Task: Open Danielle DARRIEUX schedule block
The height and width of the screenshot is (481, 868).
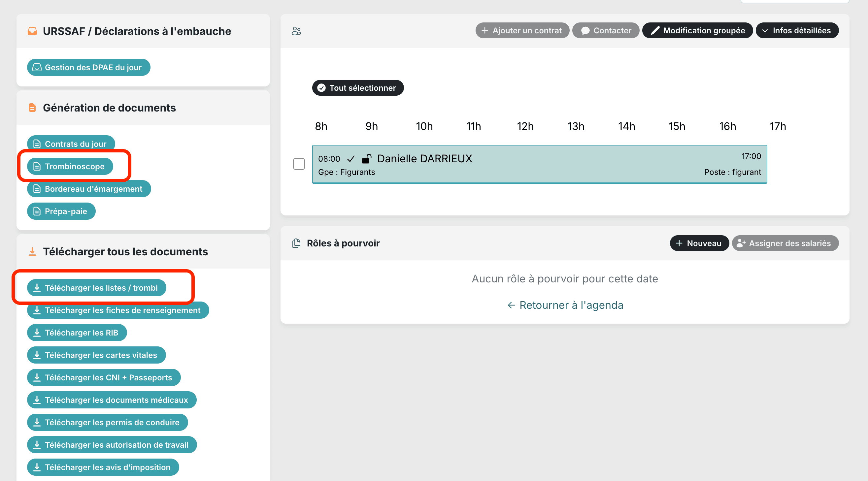Action: point(540,164)
